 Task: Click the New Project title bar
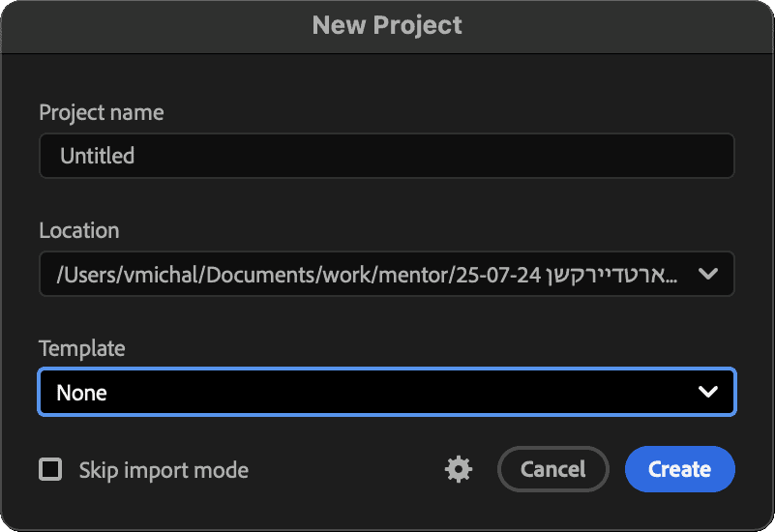point(387,26)
